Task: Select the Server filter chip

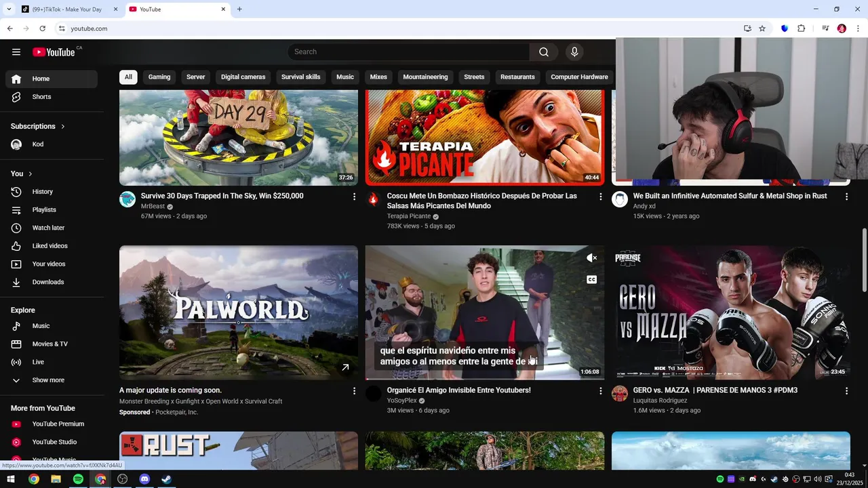Action: pyautogui.click(x=196, y=77)
